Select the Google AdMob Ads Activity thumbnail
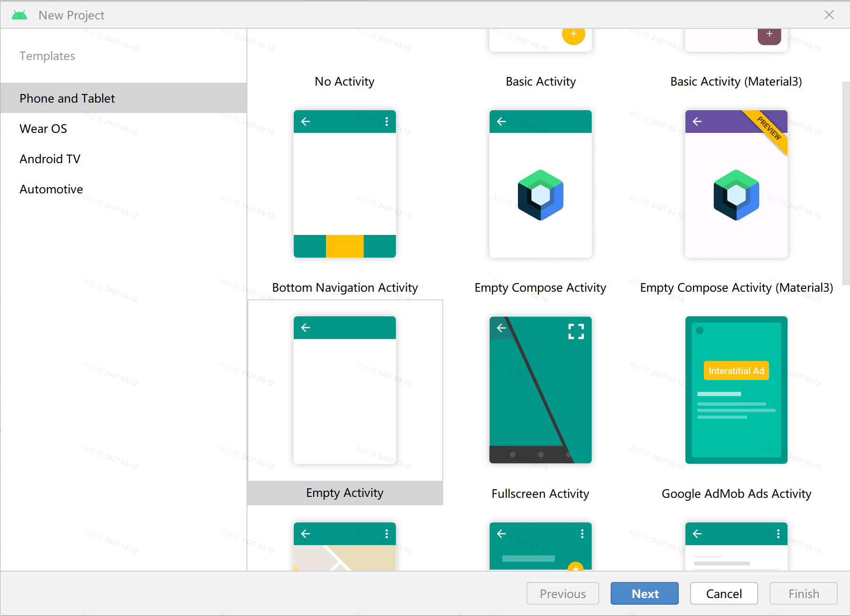The width and height of the screenshot is (850, 616). pyautogui.click(x=736, y=390)
